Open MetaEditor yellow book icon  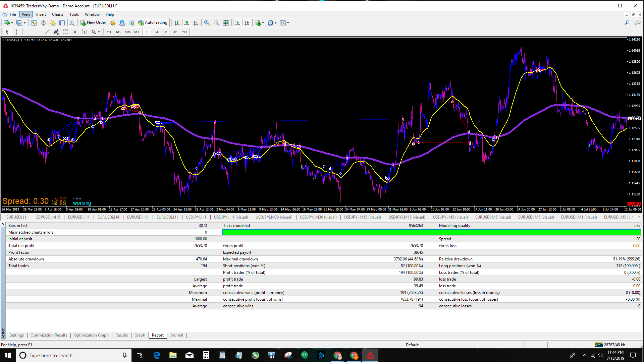click(x=113, y=23)
